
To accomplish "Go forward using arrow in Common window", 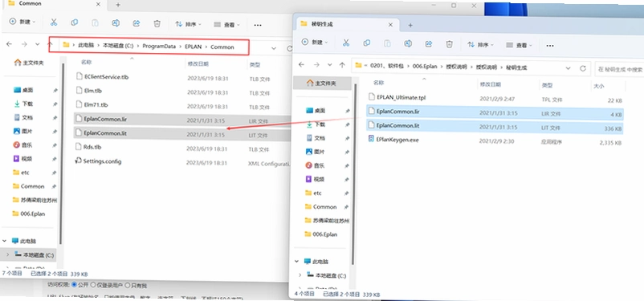I will coord(24,44).
